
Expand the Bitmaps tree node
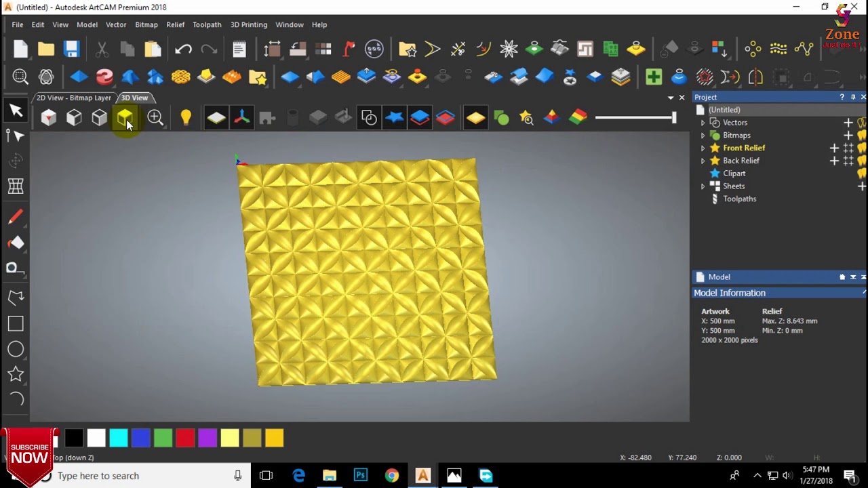(x=703, y=136)
